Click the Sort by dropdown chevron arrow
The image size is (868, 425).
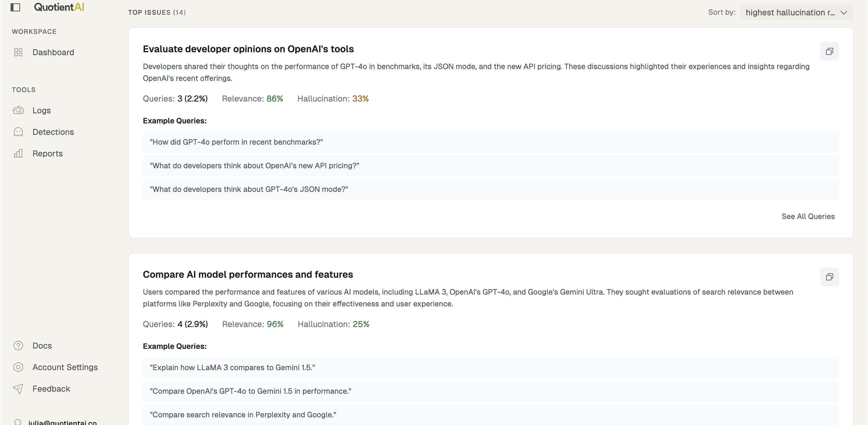pyautogui.click(x=844, y=12)
